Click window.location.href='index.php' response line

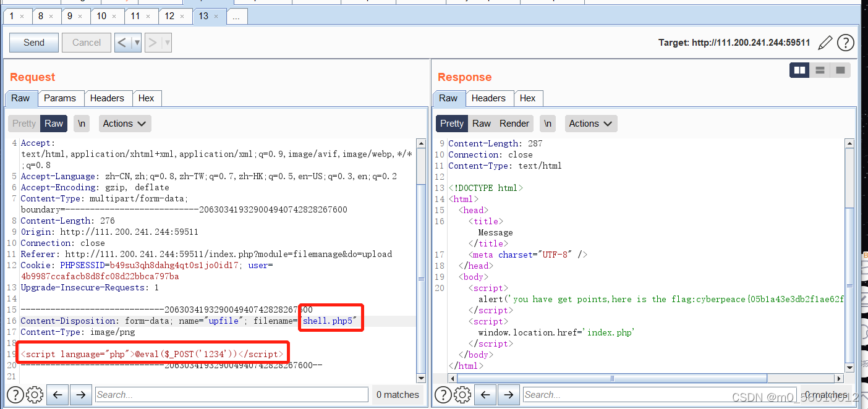[556, 332]
